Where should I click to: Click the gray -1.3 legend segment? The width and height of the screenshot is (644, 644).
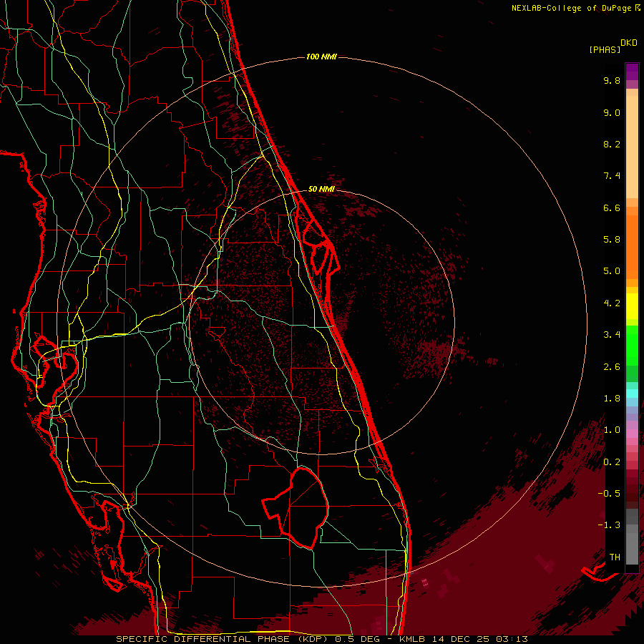[x=632, y=526]
